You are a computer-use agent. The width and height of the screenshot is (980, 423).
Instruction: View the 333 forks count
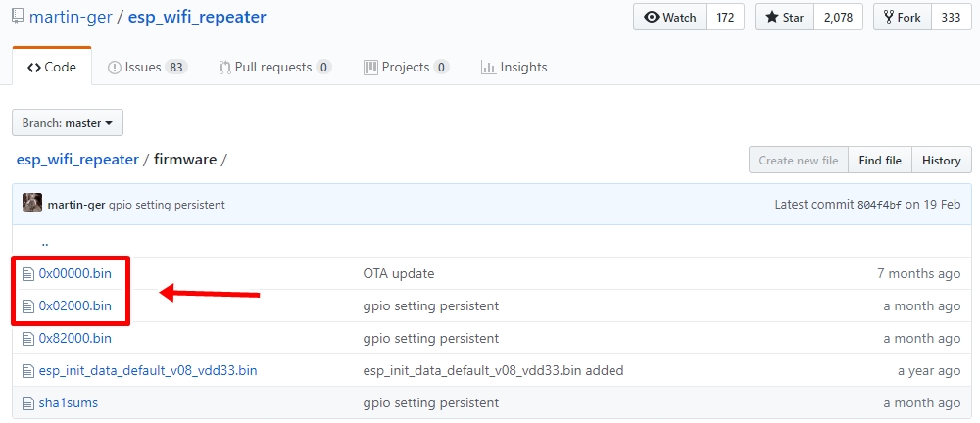click(951, 17)
